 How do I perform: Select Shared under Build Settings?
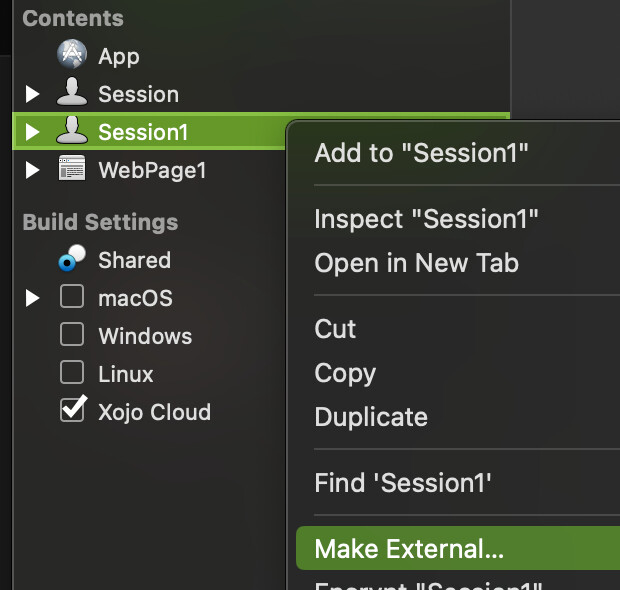click(x=134, y=260)
